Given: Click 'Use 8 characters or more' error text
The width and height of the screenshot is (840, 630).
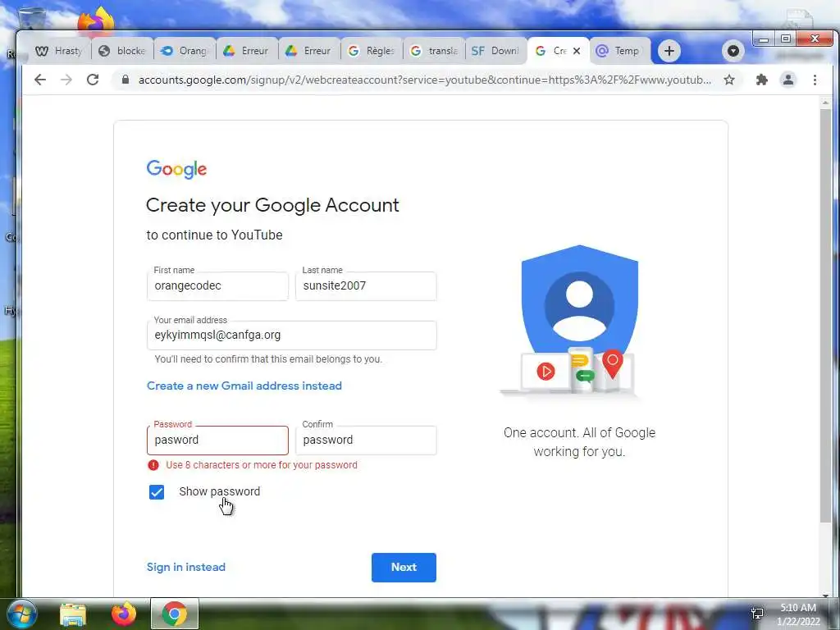Looking at the screenshot, I should 262,465.
